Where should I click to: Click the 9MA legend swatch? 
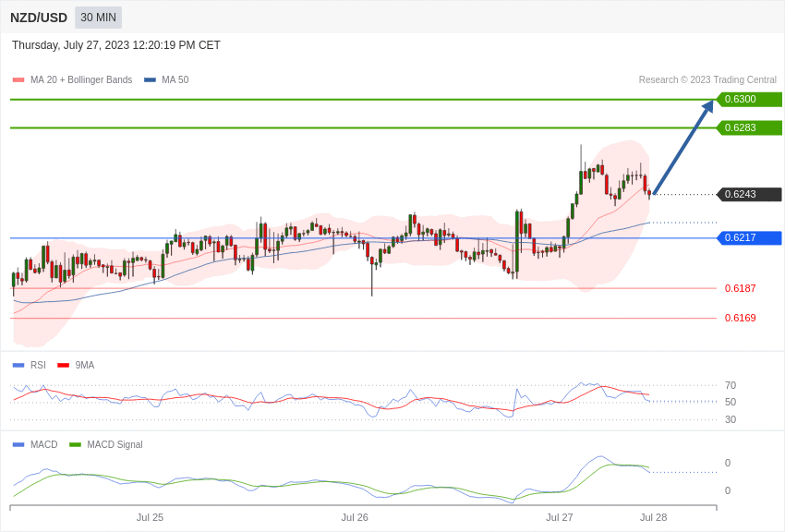click(64, 366)
